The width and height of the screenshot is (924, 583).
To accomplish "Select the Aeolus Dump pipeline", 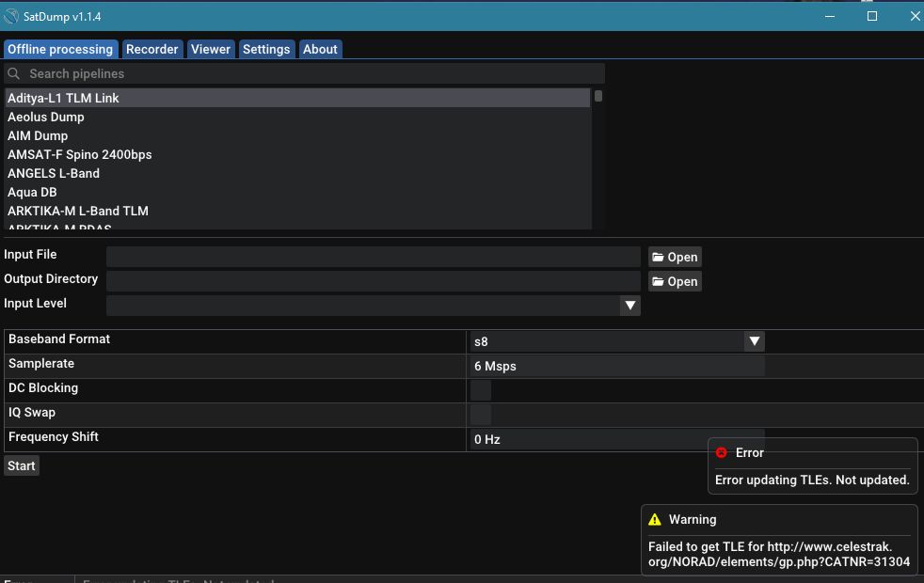I will [297, 117].
